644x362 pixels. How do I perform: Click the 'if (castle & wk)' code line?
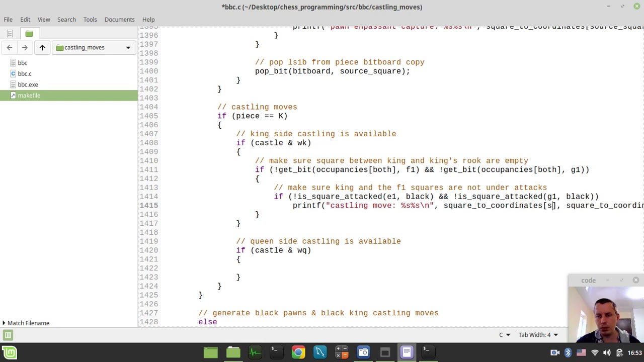(274, 143)
